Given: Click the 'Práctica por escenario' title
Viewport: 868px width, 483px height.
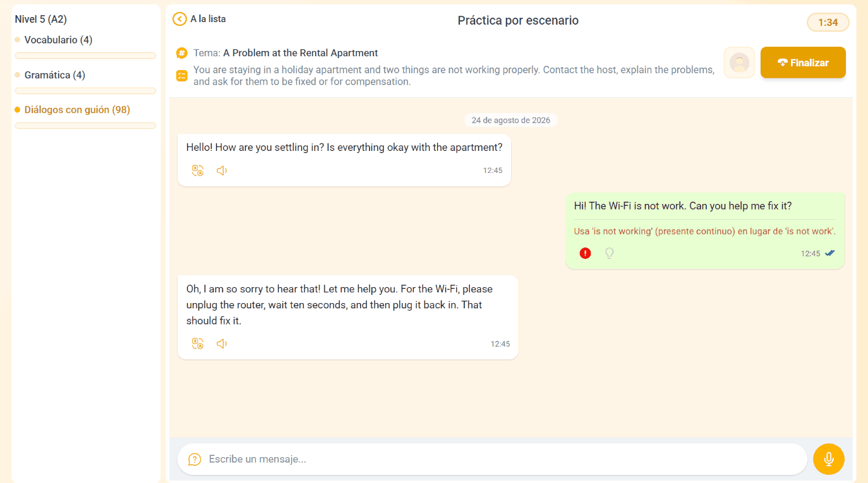Looking at the screenshot, I should tap(518, 20).
